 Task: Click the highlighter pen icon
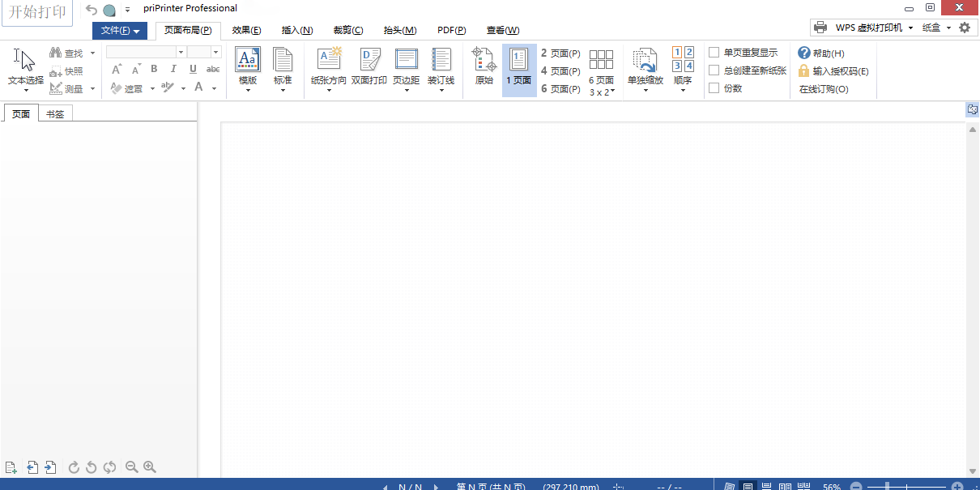coord(168,87)
